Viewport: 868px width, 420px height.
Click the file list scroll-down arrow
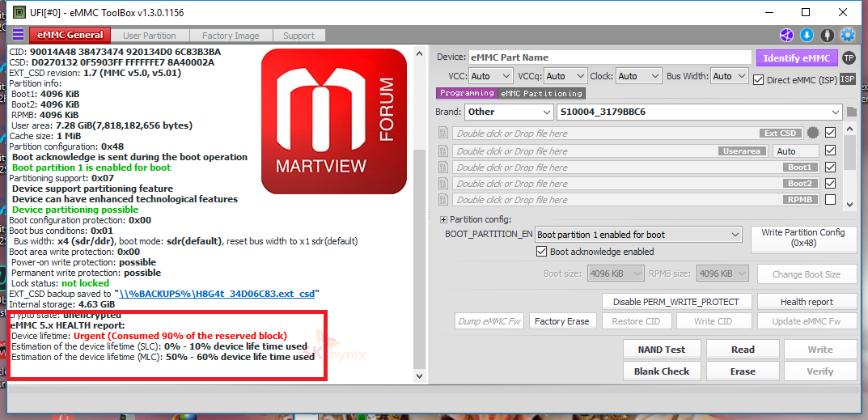pyautogui.click(x=849, y=205)
